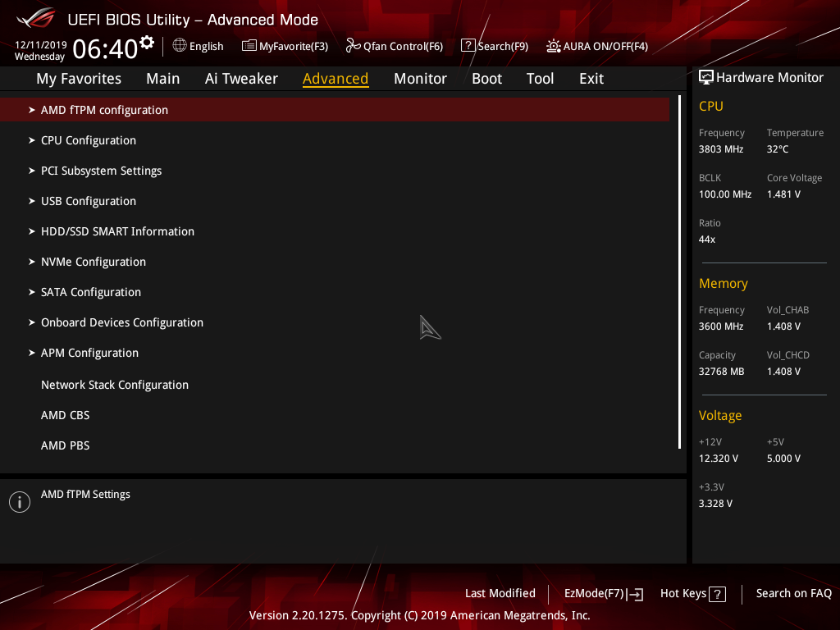Switch to EzMode with EzMode(F7)
Screen dimensions: 840x630
[603, 593]
